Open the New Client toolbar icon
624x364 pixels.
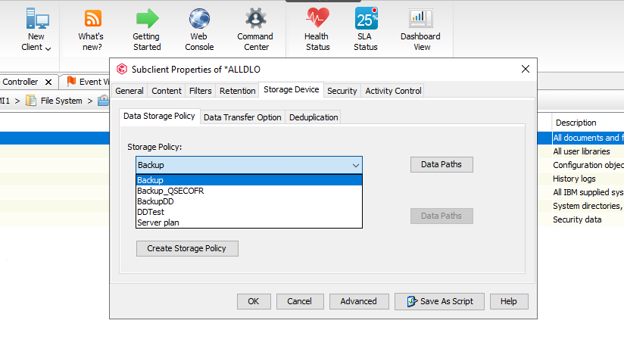(x=37, y=19)
